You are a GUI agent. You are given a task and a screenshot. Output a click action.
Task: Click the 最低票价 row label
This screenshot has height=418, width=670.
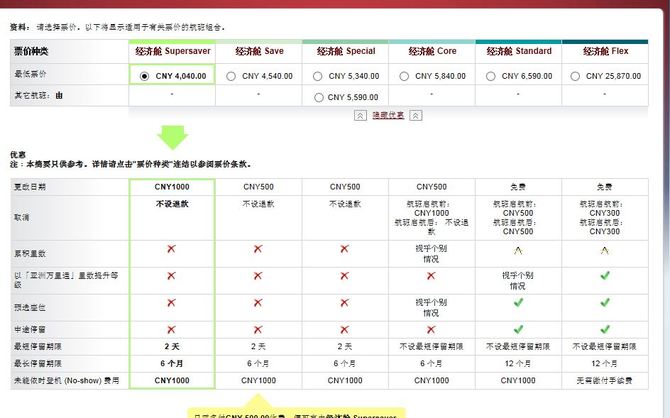30,74
